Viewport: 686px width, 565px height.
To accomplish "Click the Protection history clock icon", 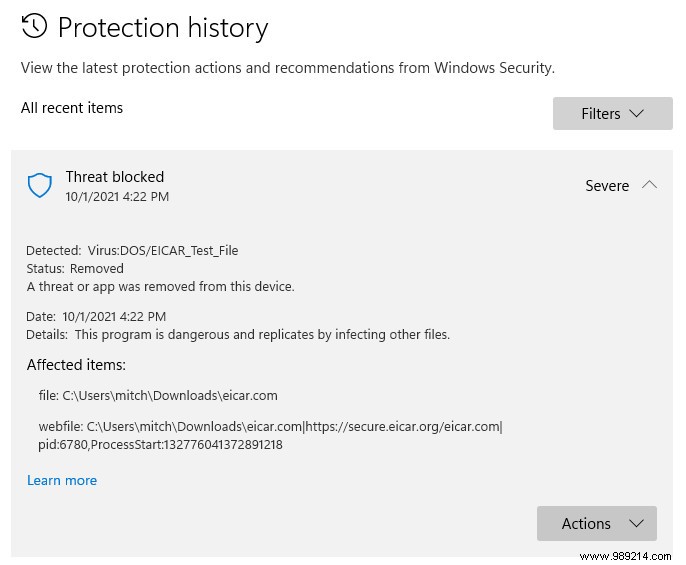I will pos(34,26).
